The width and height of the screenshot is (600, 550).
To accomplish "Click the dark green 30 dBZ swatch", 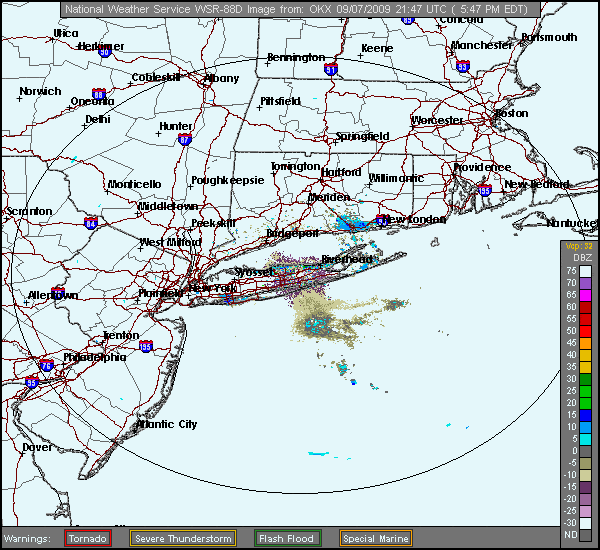I will point(585,379).
